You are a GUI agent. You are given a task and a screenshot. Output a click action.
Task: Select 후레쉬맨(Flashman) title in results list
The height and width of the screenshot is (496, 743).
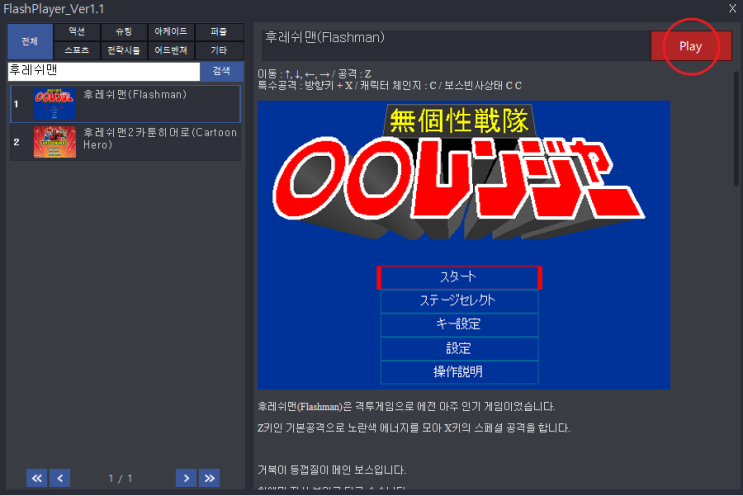click(135, 95)
